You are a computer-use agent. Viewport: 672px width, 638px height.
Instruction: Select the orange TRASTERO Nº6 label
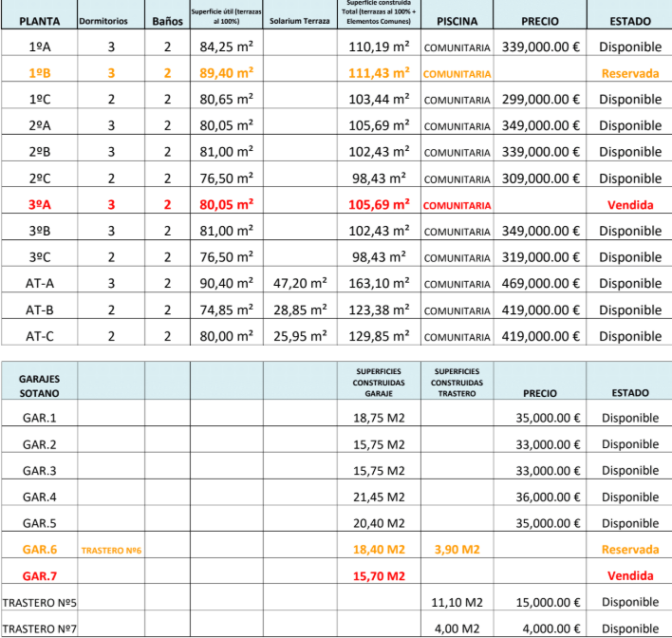click(x=112, y=550)
